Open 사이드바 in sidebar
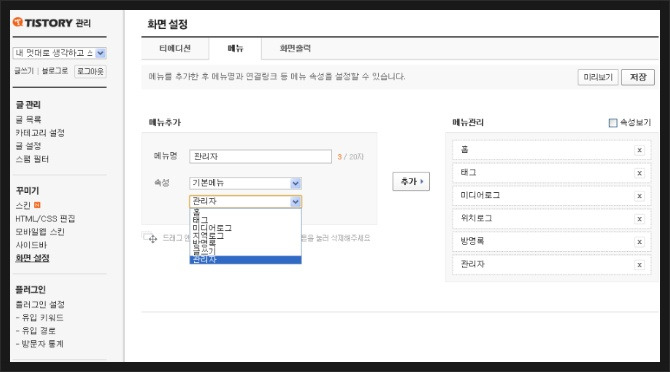Screen dimensions: 670x372 pyautogui.click(x=31, y=245)
